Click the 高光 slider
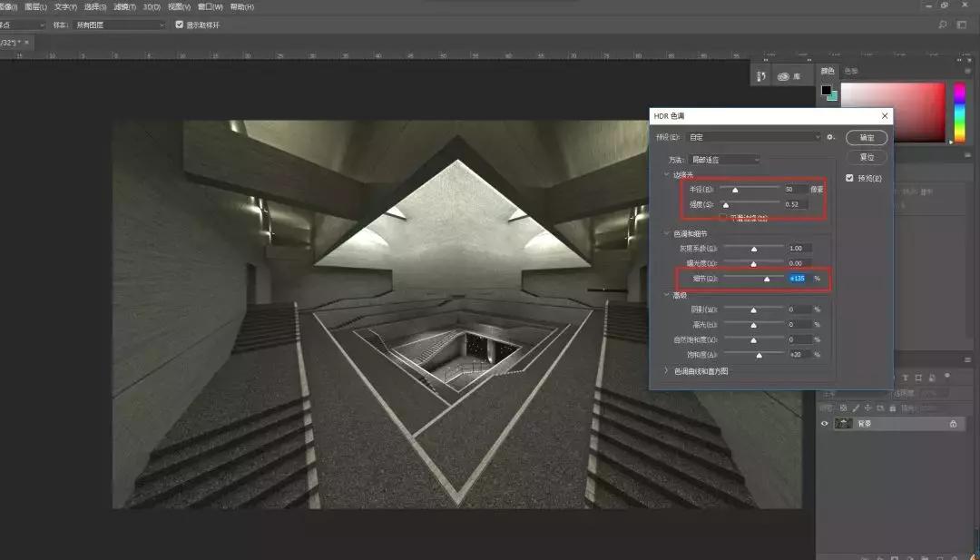980x560 pixels. 754,324
